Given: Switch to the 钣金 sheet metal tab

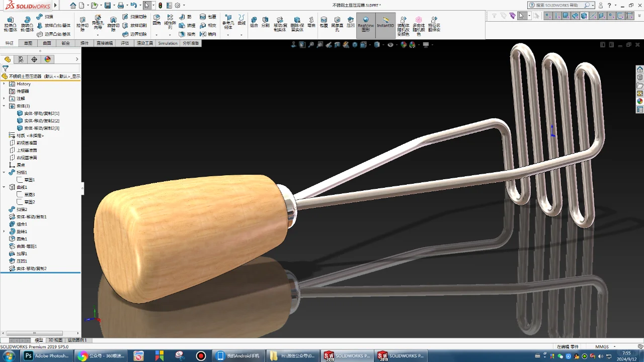Looking at the screenshot, I should (x=66, y=43).
